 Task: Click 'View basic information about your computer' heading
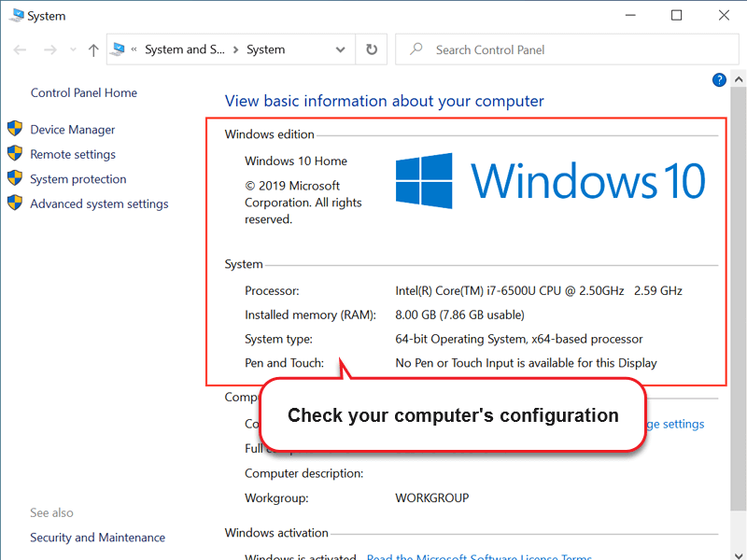click(x=385, y=101)
